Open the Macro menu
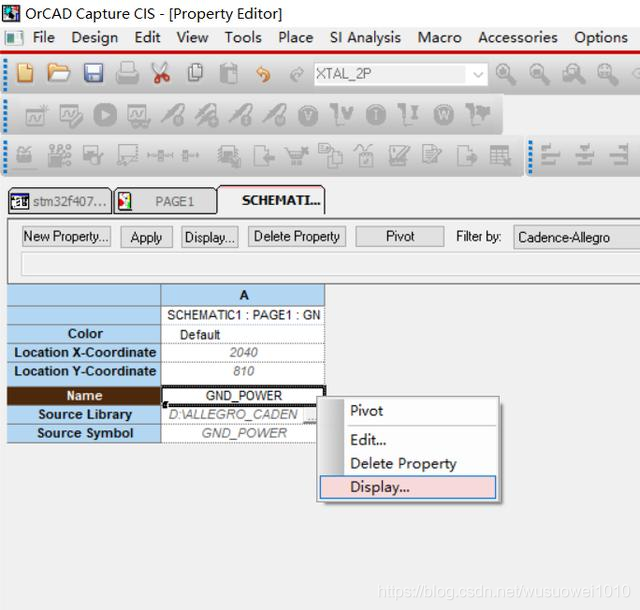Screen dimensions: 640x610 [x=440, y=38]
